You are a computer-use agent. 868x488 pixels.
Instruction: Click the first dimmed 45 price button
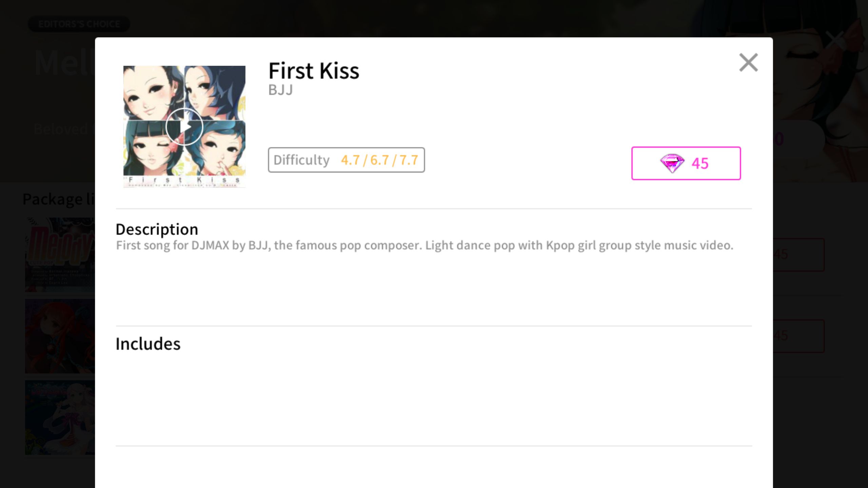[799, 255]
